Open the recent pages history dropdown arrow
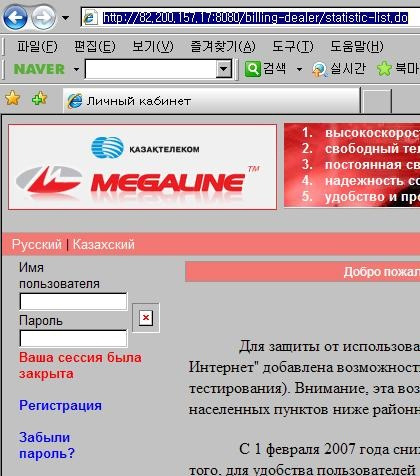 [x=65, y=18]
